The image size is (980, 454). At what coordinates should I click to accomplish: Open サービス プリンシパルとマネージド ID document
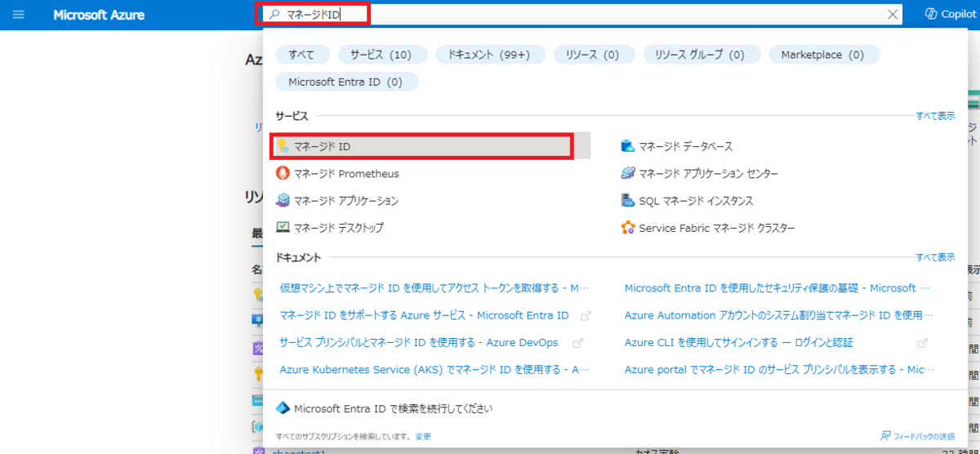pyautogui.click(x=419, y=343)
